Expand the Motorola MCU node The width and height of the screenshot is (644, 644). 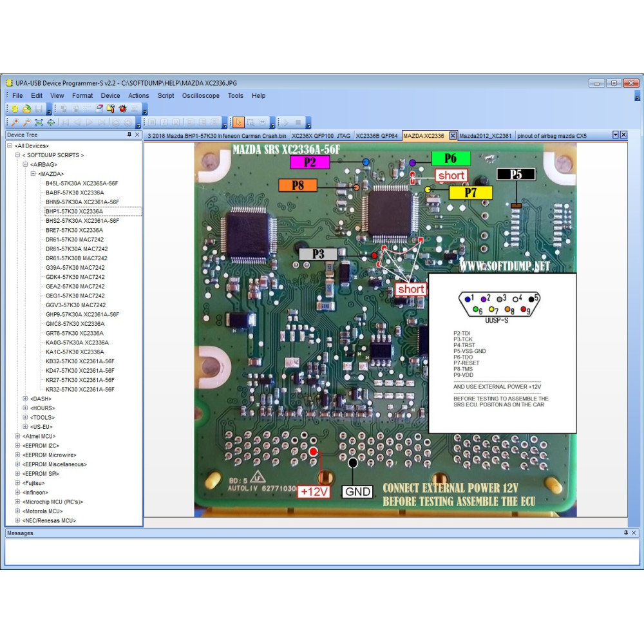(17, 511)
